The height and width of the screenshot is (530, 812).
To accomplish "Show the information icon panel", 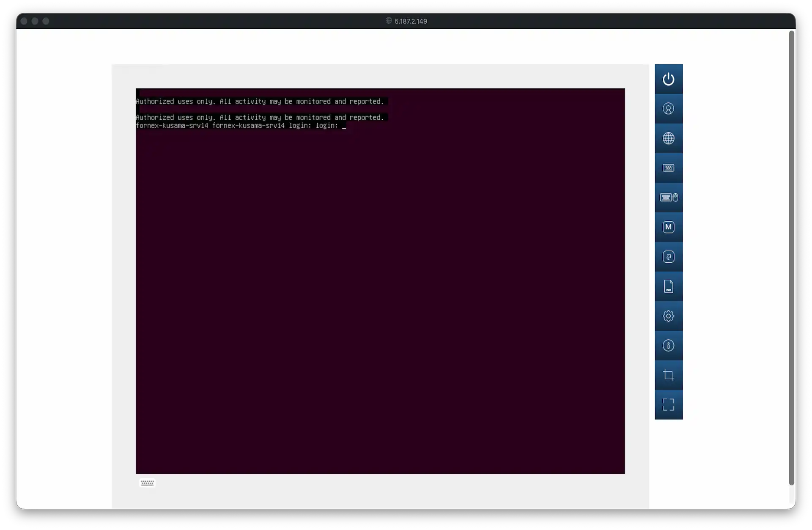I will [668, 346].
